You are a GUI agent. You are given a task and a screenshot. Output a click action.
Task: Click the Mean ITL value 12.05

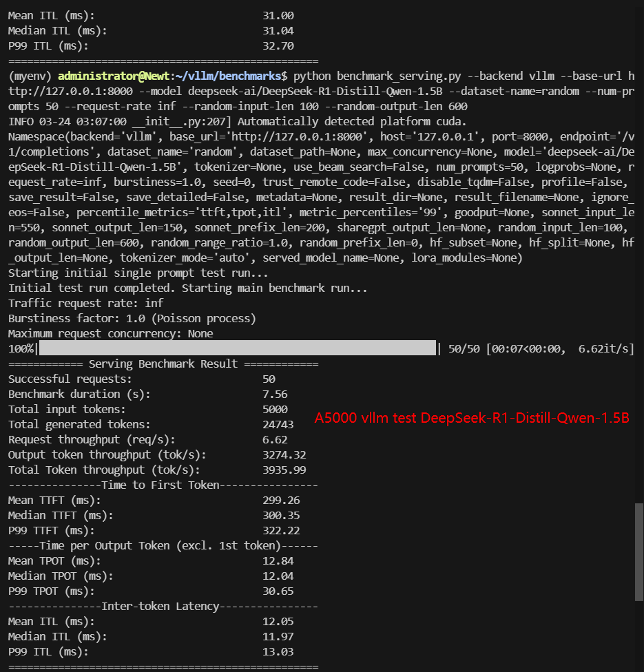click(278, 622)
